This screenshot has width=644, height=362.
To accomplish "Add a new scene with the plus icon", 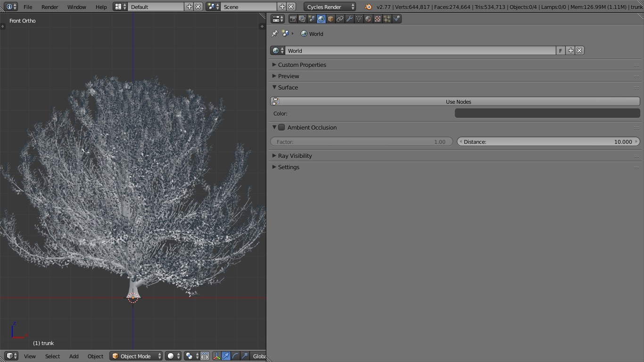I will coord(282,7).
